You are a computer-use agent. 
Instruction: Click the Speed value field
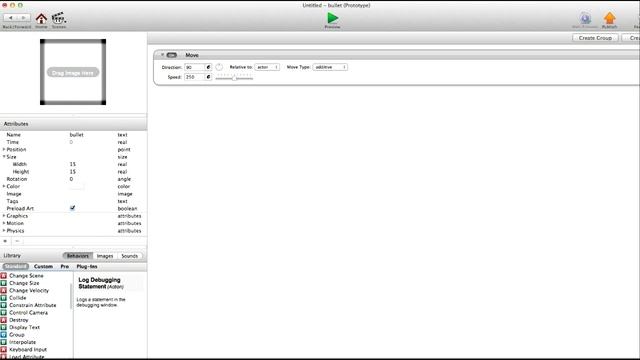[194, 77]
